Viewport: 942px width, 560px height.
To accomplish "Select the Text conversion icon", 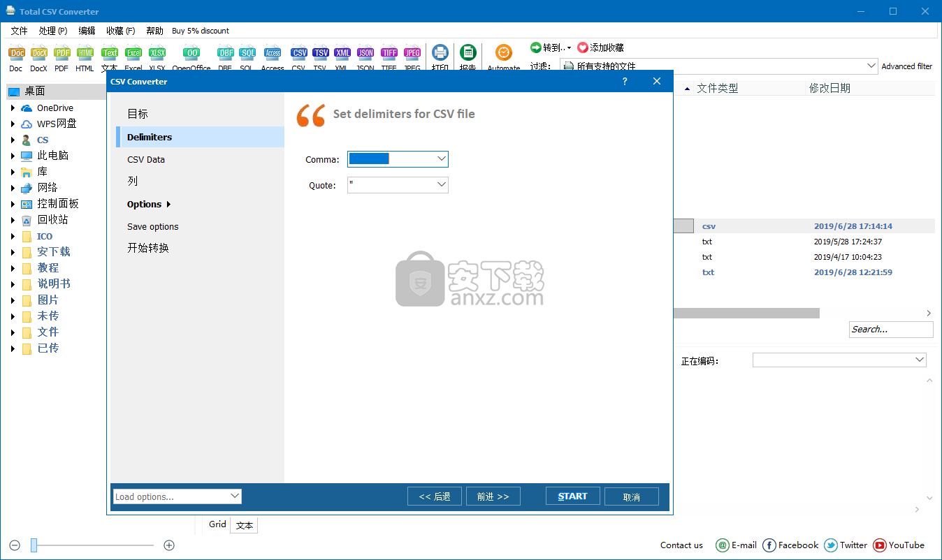I will (x=110, y=53).
